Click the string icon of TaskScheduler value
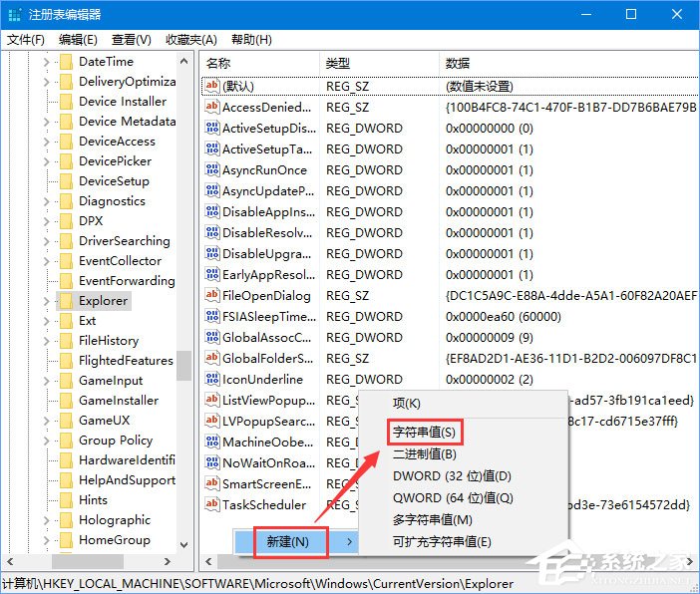 pyautogui.click(x=211, y=504)
